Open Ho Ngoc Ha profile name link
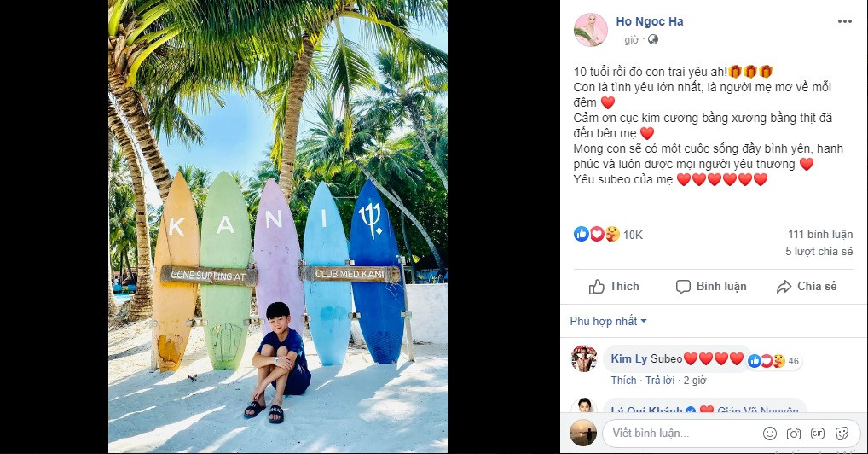This screenshot has width=868, height=454. [x=650, y=21]
